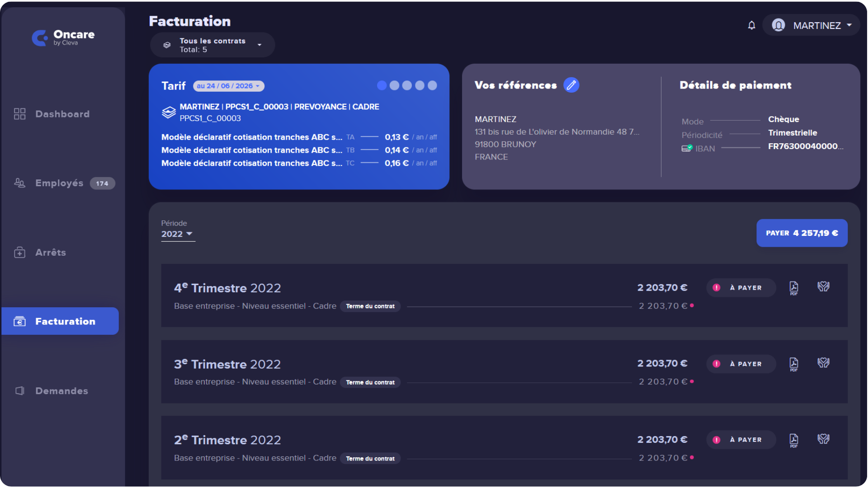Edit Vos références with pencil icon
Screen dimensions: 868x488
click(x=571, y=85)
